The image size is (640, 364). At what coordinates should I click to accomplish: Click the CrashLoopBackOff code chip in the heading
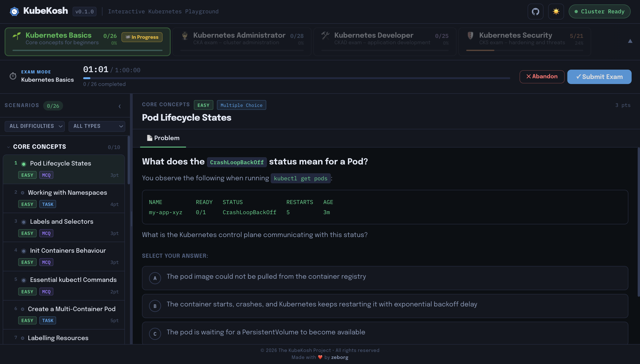pos(237,162)
